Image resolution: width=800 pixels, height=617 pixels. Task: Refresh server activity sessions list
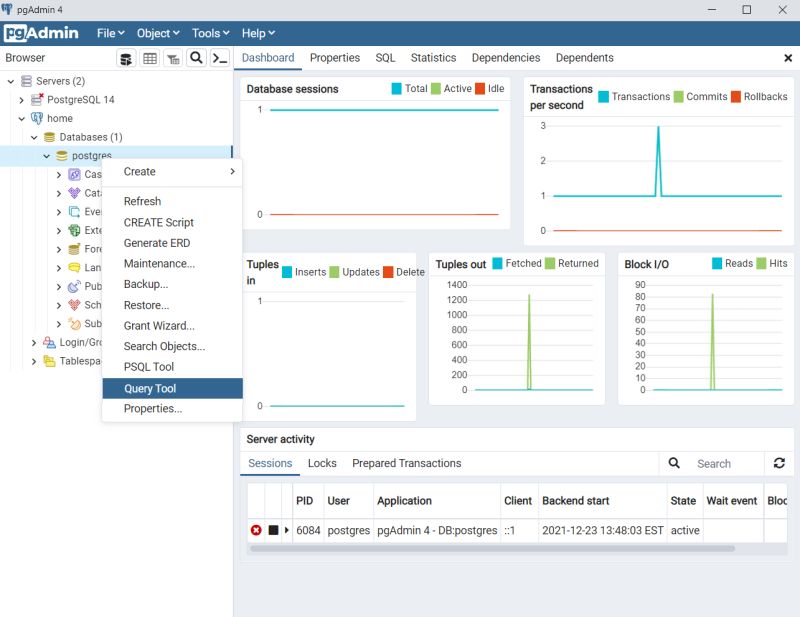pos(779,463)
